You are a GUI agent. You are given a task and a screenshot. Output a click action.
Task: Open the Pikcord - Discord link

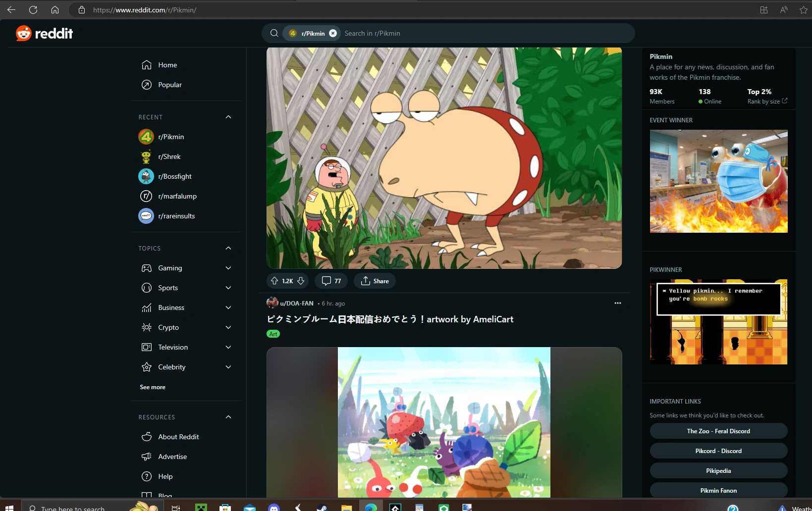click(x=718, y=451)
